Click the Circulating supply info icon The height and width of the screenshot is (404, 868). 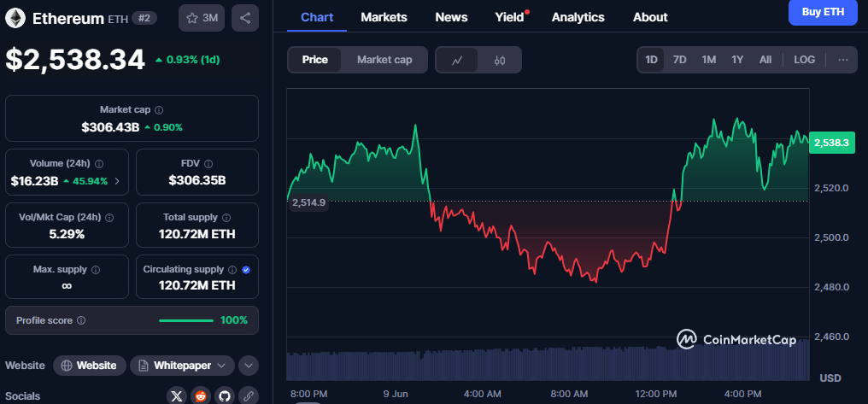tap(232, 270)
